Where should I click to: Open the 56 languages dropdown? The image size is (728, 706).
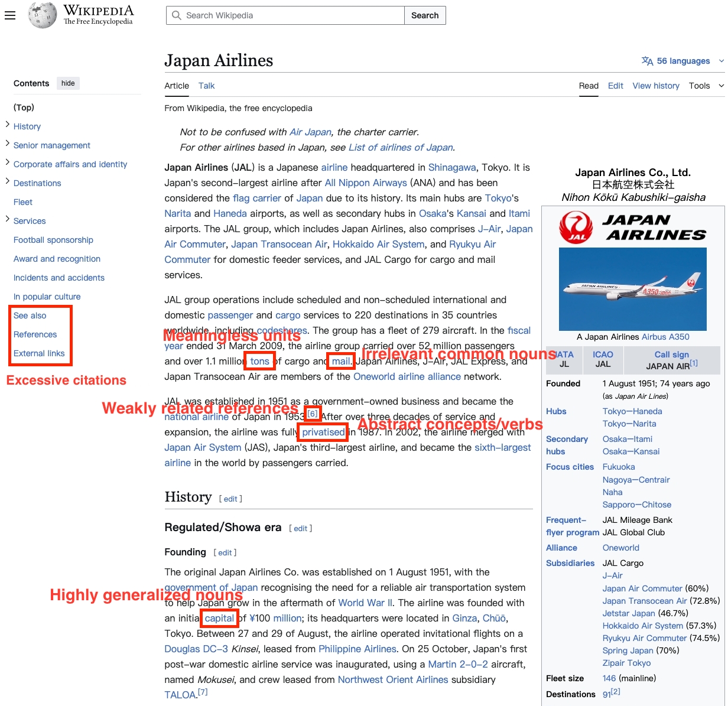point(682,61)
